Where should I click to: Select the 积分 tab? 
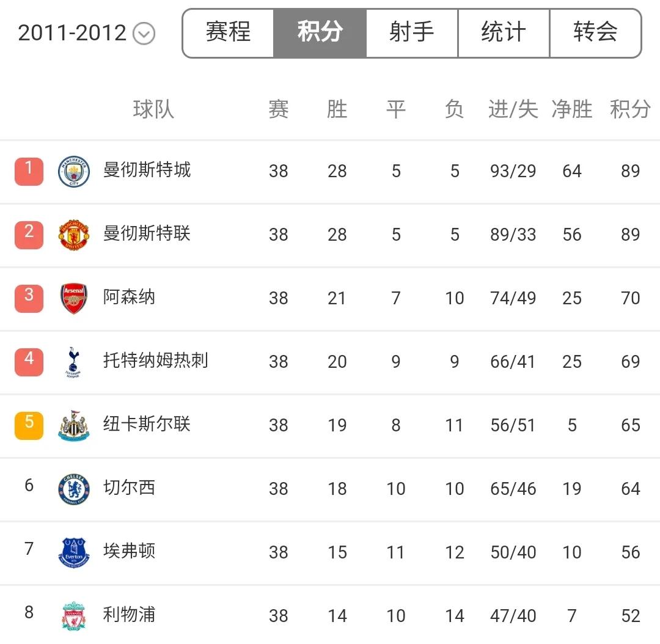pos(320,33)
